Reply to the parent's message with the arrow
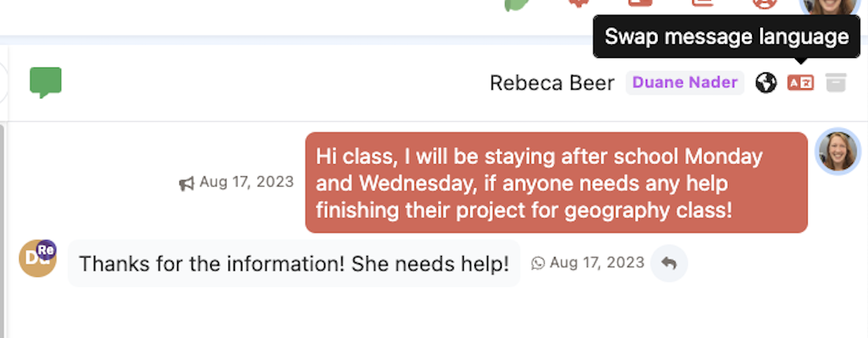The image size is (868, 338). [x=669, y=263]
